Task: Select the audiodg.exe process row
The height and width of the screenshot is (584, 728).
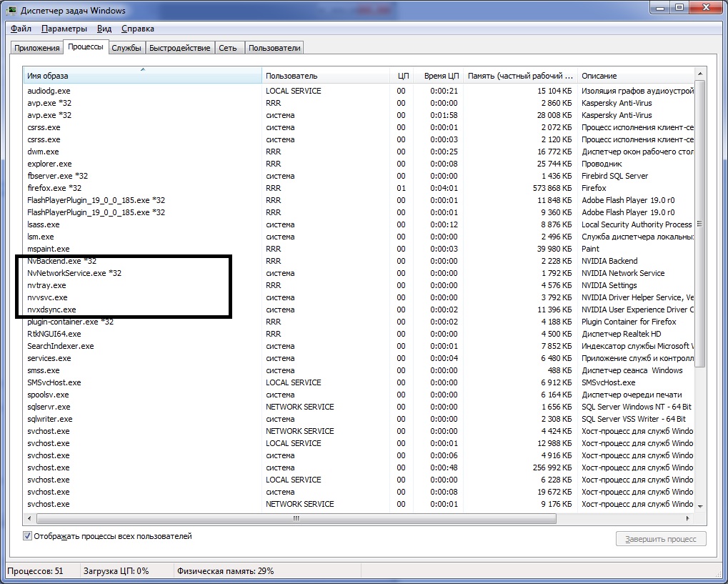Action: pos(359,91)
